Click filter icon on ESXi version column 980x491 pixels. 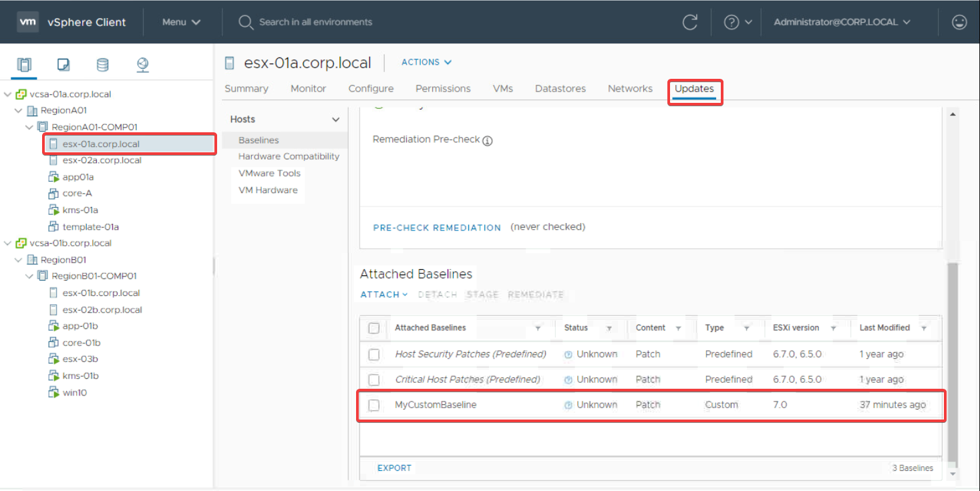point(834,329)
